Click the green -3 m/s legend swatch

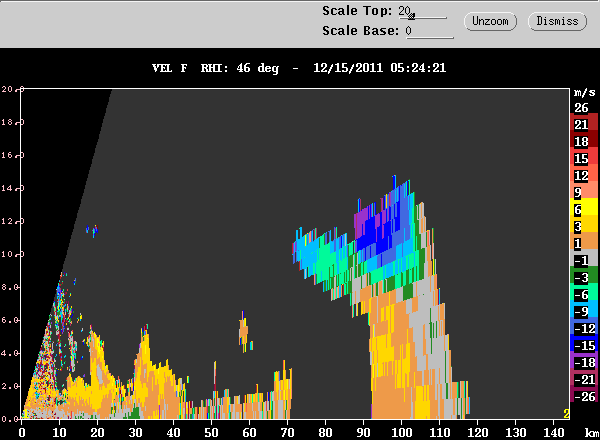click(584, 275)
